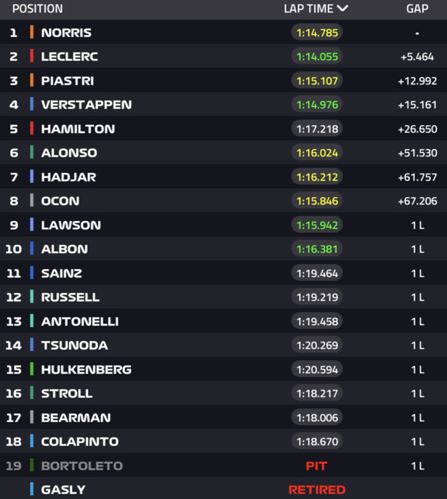Click Hulkenberg's bright green team bar
This screenshot has width=447, height=499.
point(32,369)
